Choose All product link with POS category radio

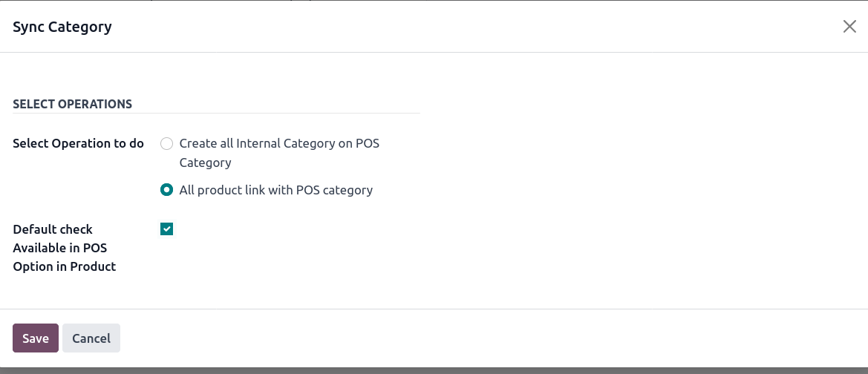pos(167,190)
